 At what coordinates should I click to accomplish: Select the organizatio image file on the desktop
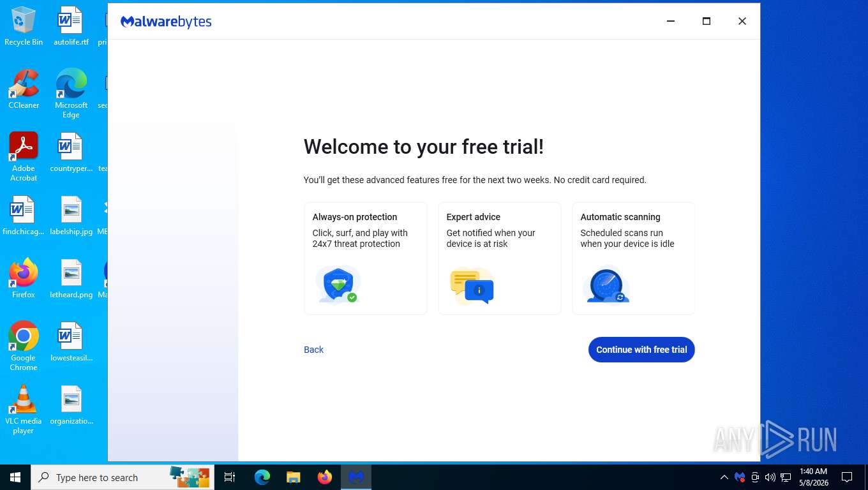coord(71,405)
